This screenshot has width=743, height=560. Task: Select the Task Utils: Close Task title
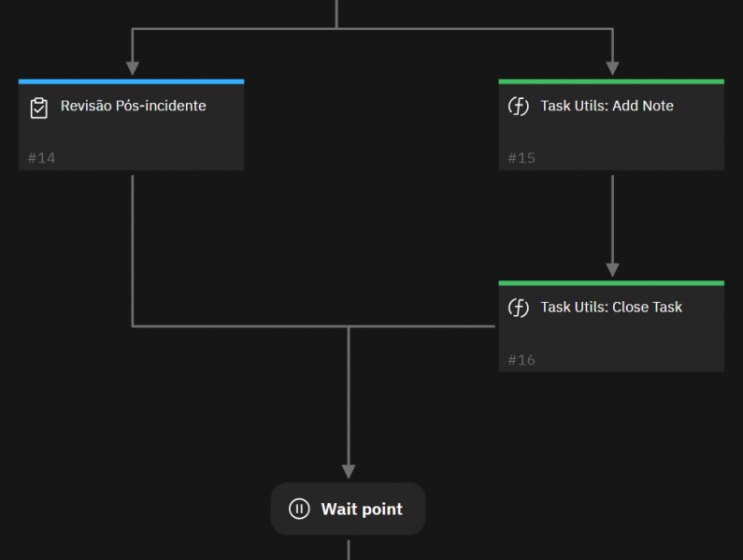(x=611, y=307)
